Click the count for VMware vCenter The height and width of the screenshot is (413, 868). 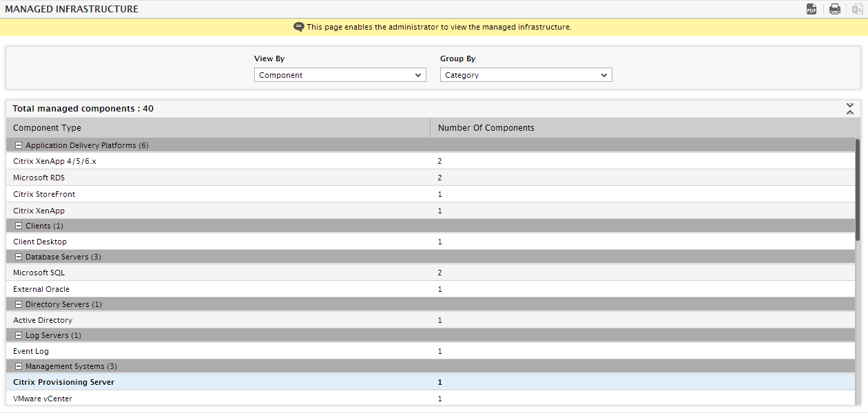(440, 399)
